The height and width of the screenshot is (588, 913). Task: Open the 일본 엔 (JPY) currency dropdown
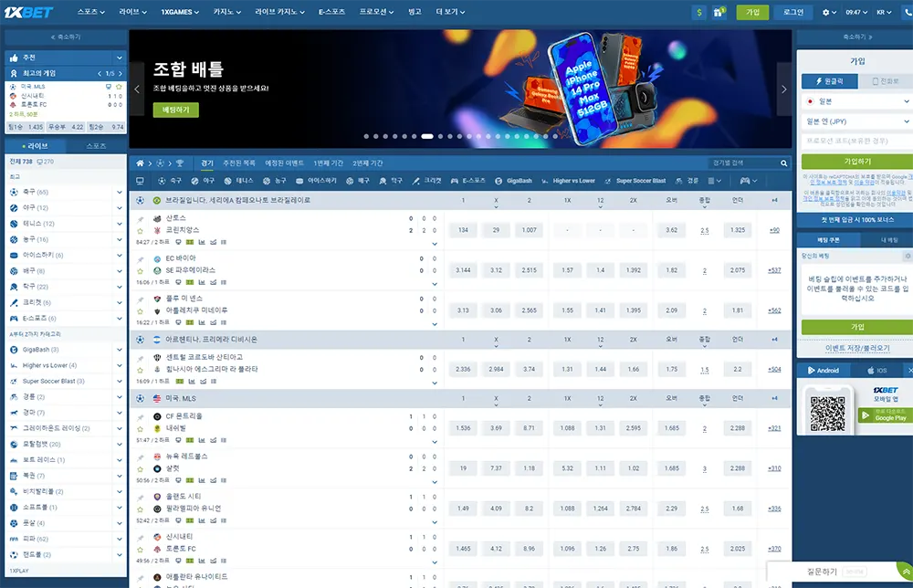pyautogui.click(x=857, y=121)
